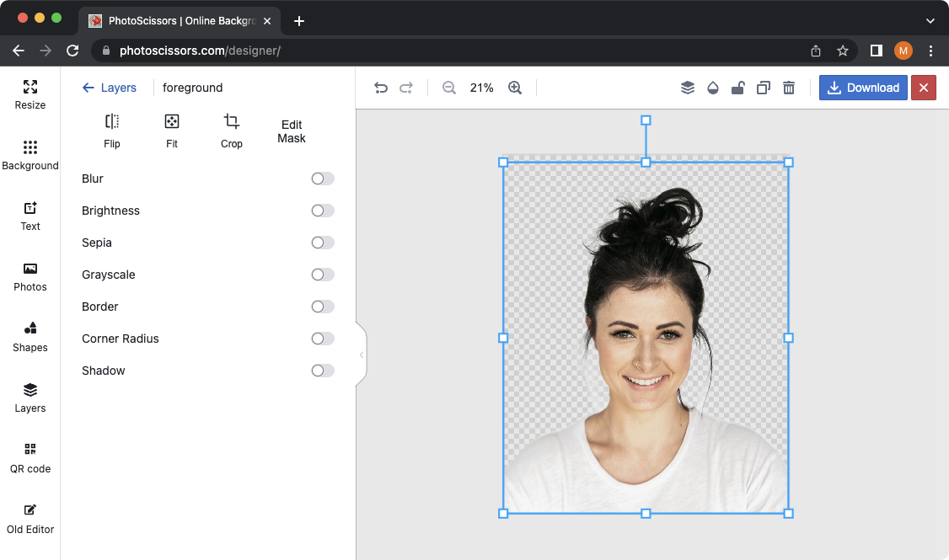The height and width of the screenshot is (560, 949).
Task: Undo the last action
Action: (380, 87)
